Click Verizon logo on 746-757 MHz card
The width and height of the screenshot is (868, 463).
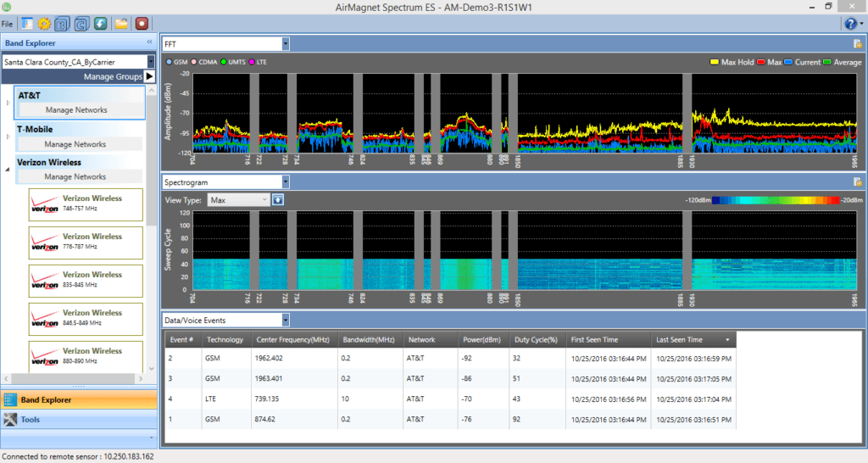pos(44,204)
